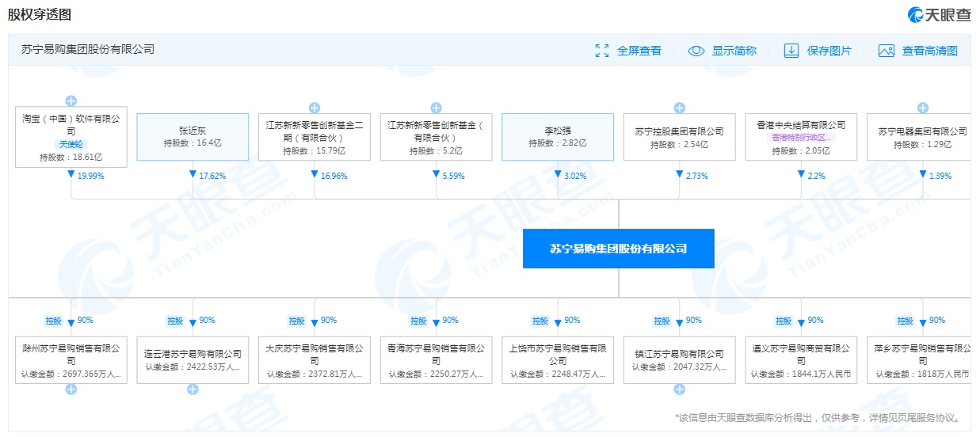Select the 江苏新新零售创新基金二期 card

pyautogui.click(x=314, y=137)
